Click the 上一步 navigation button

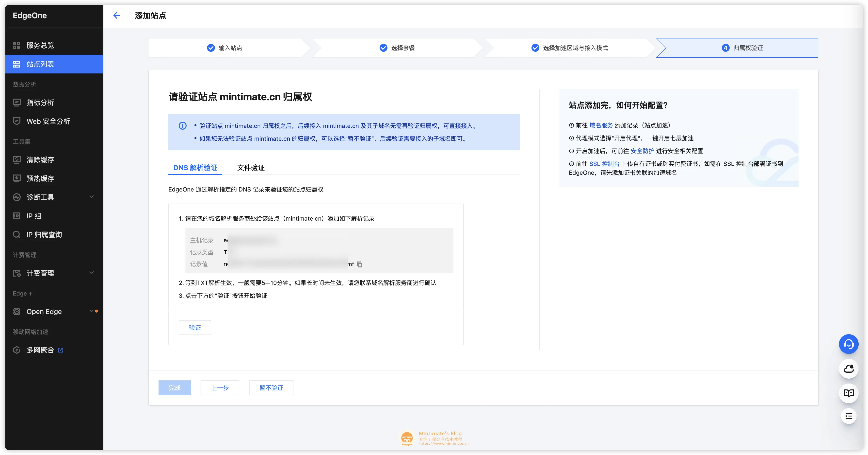pyautogui.click(x=220, y=387)
